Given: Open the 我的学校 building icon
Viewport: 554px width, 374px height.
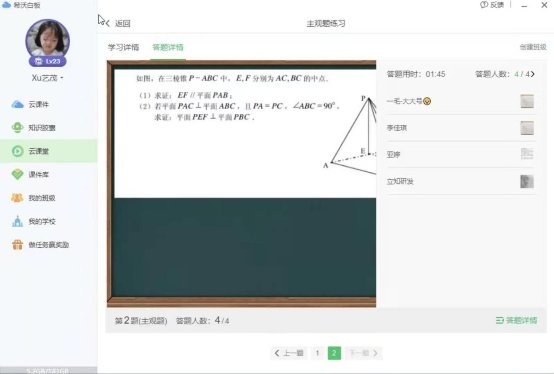Looking at the screenshot, I should tap(17, 221).
